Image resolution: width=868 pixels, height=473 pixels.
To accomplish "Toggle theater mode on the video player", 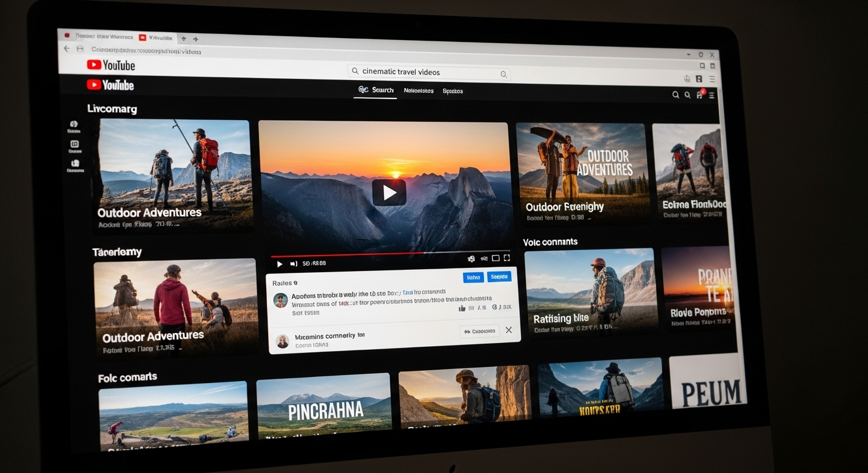I will pyautogui.click(x=496, y=258).
